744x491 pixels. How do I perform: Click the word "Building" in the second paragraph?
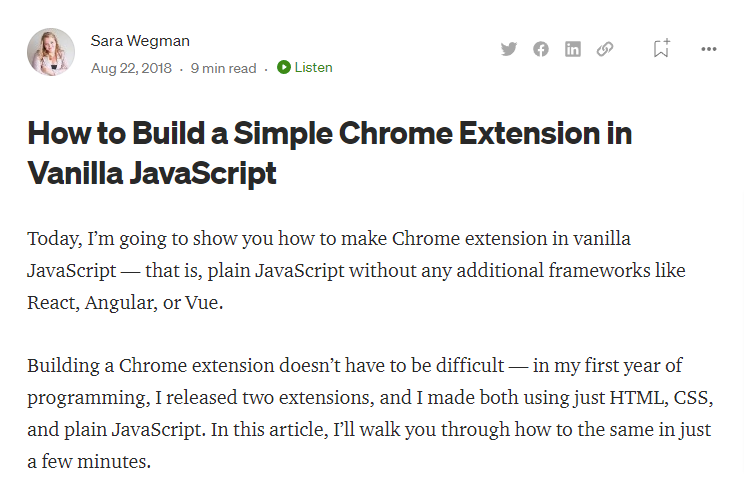pos(64,366)
